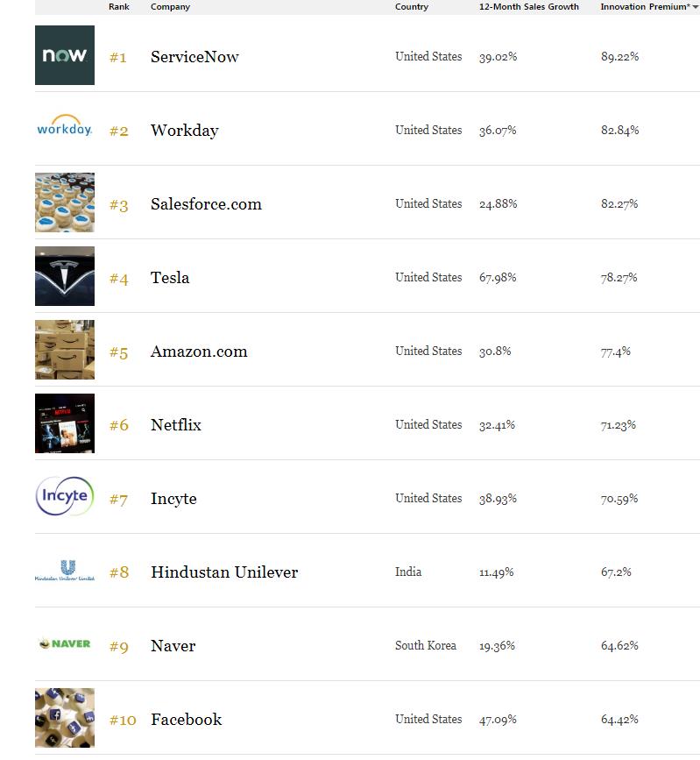Click the Naver logo icon
The height and width of the screenshot is (760, 700).
65,644
